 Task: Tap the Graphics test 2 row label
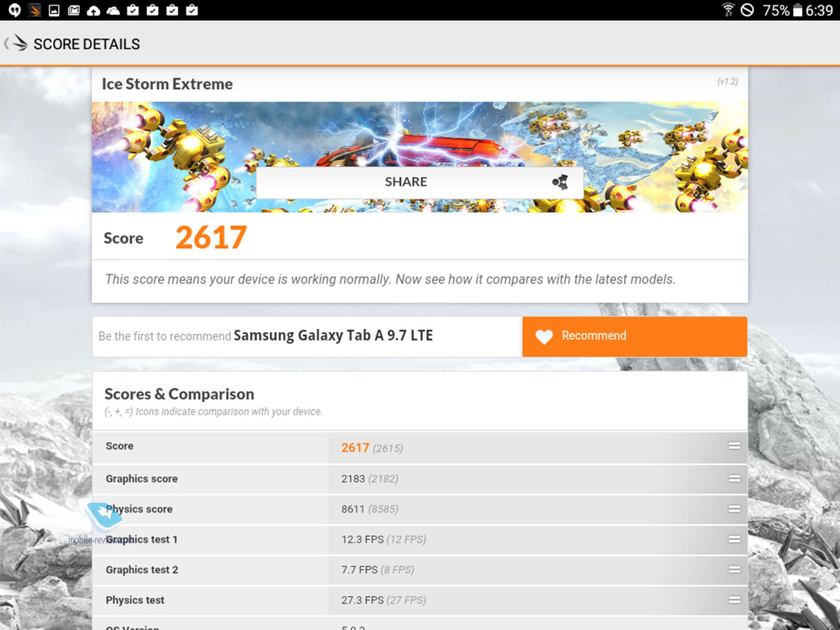tap(142, 570)
